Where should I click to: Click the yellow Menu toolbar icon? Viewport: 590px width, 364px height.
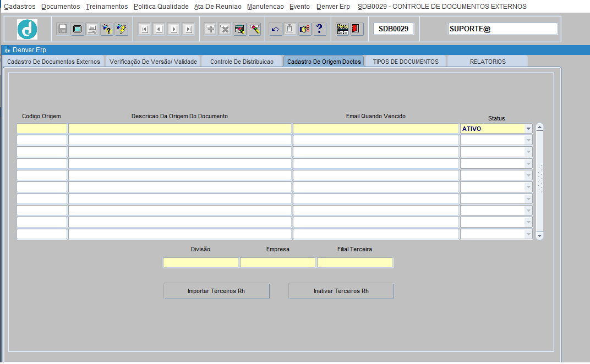(342, 29)
